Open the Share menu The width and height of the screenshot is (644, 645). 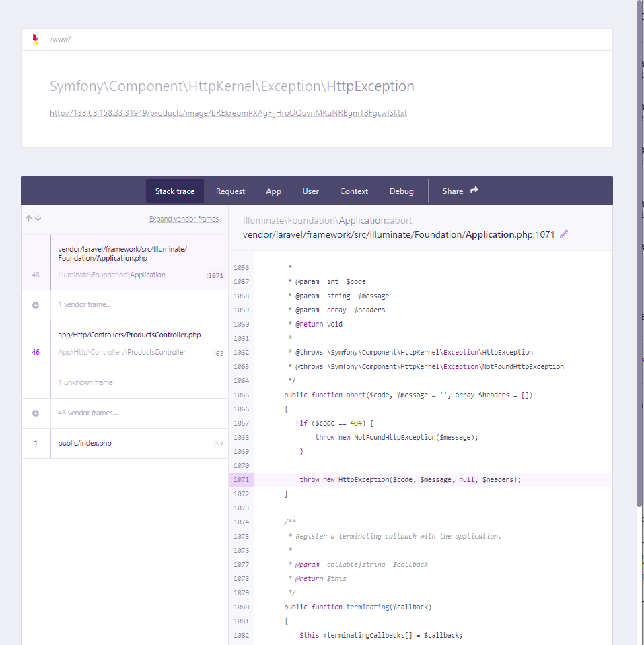[460, 191]
